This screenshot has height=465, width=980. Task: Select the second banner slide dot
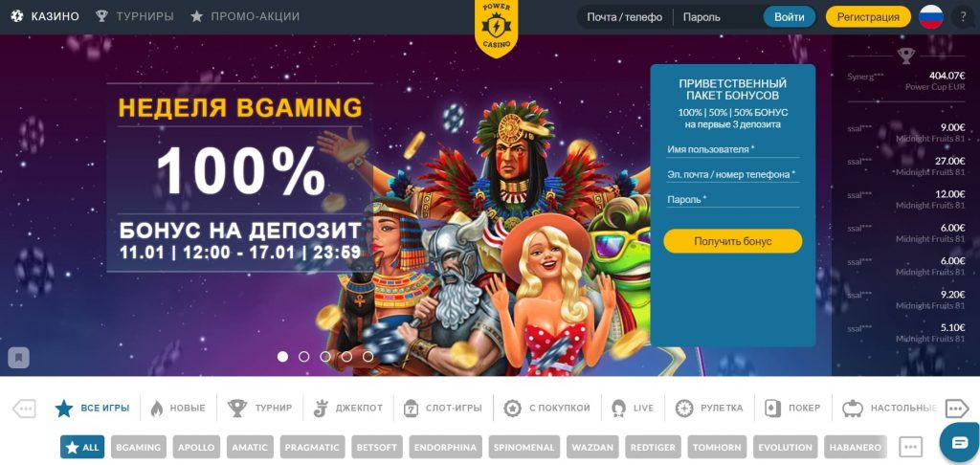303,356
